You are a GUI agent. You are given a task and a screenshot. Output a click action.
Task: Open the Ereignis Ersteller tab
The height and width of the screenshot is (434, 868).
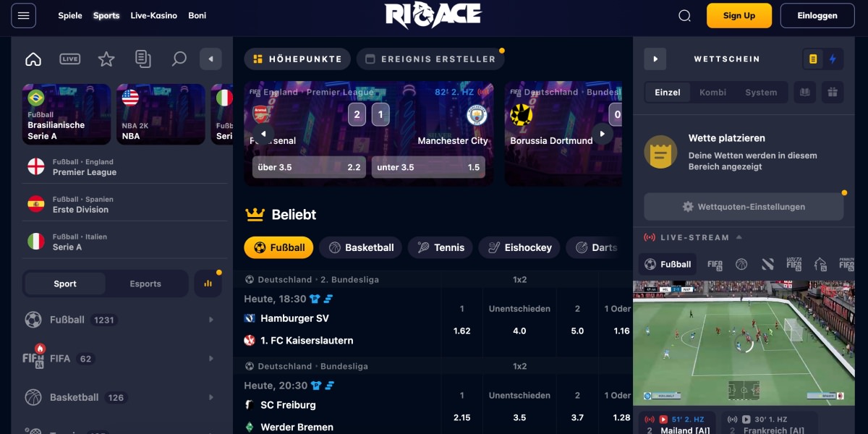(430, 59)
